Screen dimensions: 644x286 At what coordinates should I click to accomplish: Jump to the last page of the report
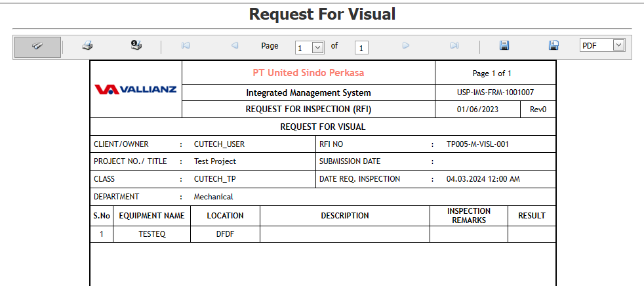click(454, 46)
